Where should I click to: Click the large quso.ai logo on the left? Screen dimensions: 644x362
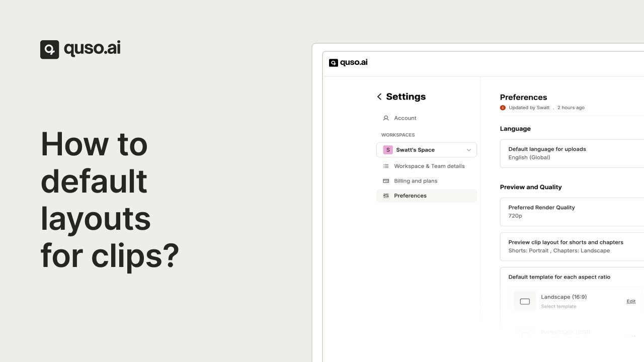coord(80,49)
